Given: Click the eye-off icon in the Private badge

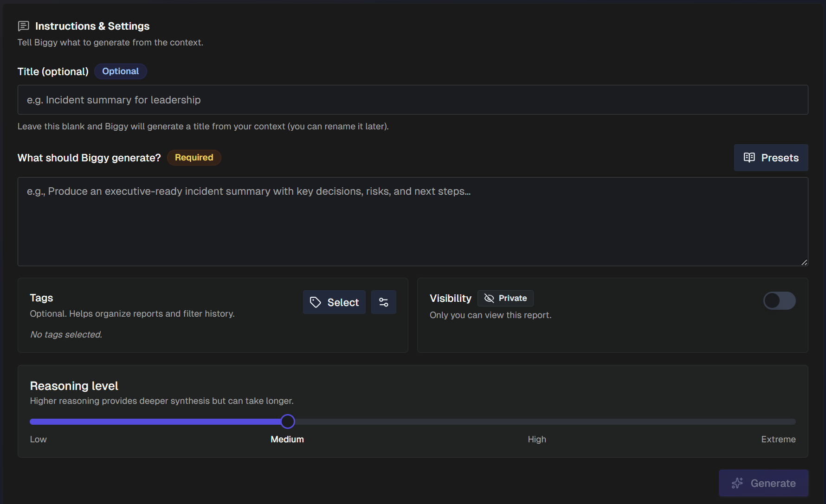Looking at the screenshot, I should pos(489,298).
